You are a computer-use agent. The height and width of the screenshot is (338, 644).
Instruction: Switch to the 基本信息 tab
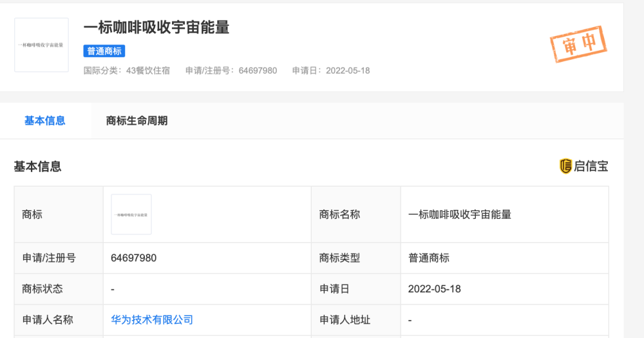tap(45, 121)
